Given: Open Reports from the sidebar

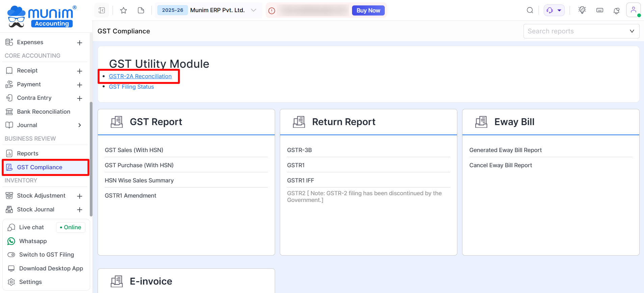Looking at the screenshot, I should 28,153.
